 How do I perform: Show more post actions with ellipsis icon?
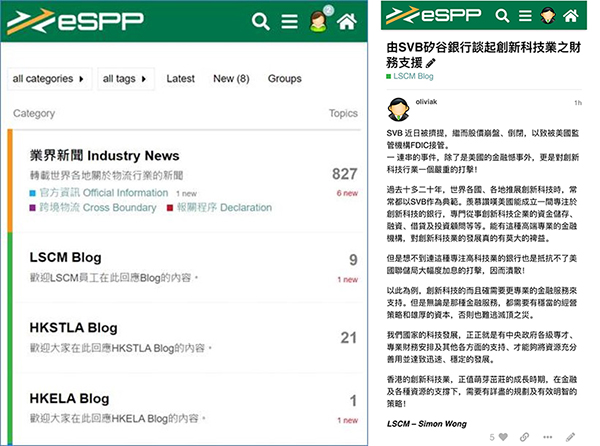click(x=548, y=437)
